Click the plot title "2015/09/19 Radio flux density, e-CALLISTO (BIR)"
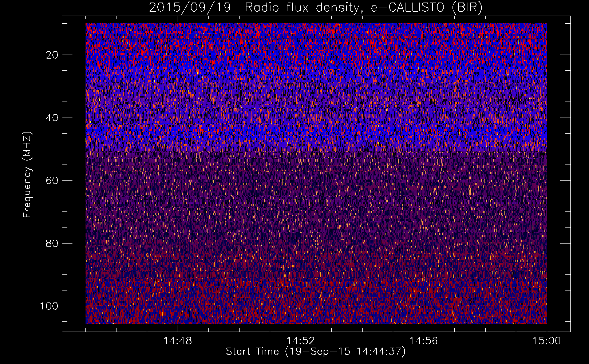The height and width of the screenshot is (364, 589). pyautogui.click(x=316, y=8)
